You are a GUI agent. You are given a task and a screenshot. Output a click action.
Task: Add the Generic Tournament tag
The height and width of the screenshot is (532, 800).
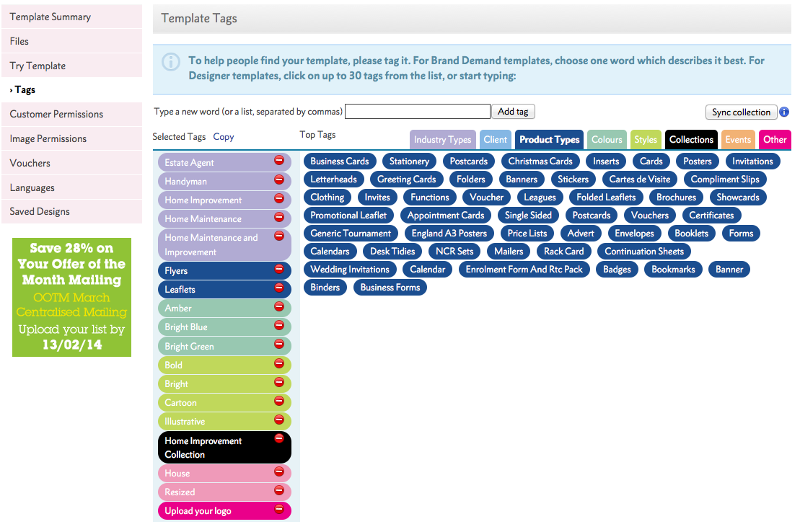[351, 233]
